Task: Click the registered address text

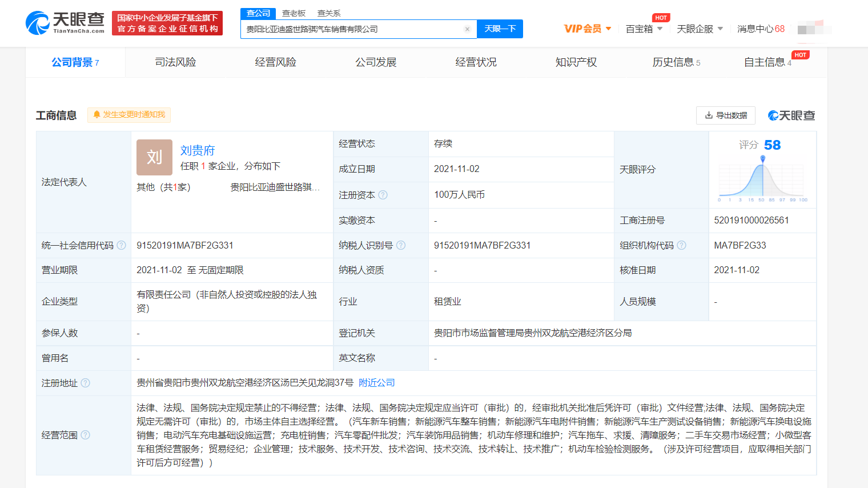Action: (245, 383)
